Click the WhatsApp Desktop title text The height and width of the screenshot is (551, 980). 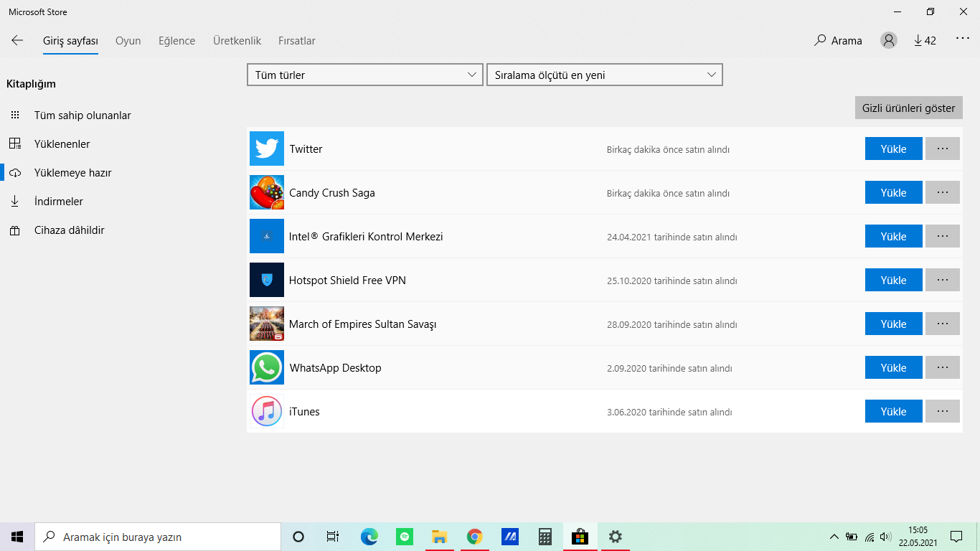pyautogui.click(x=336, y=368)
